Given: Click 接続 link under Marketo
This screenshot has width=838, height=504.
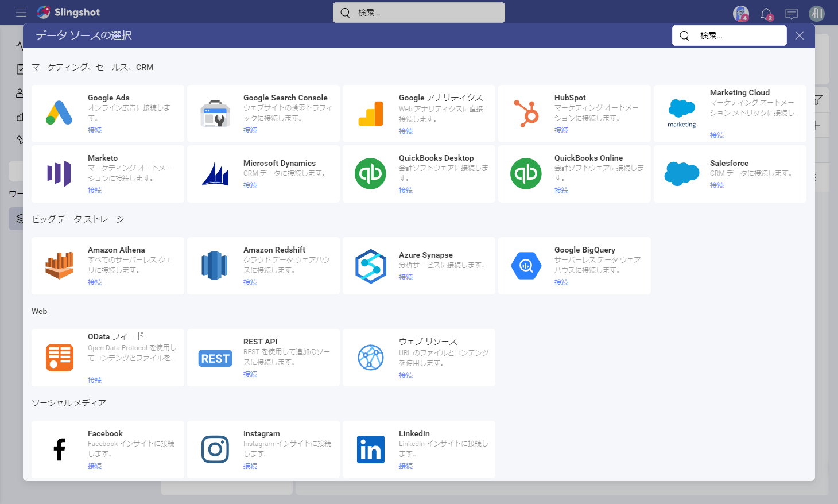Looking at the screenshot, I should 95,191.
